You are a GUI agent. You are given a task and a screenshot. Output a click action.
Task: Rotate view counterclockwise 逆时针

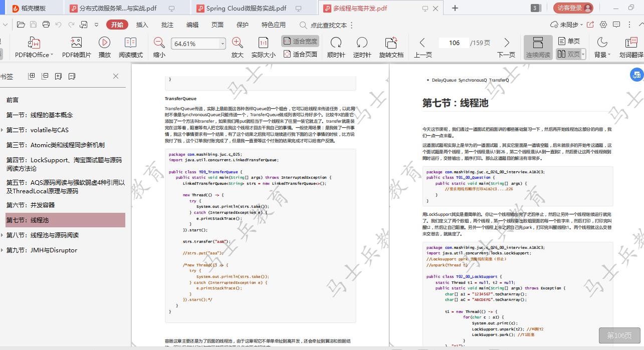click(362, 48)
